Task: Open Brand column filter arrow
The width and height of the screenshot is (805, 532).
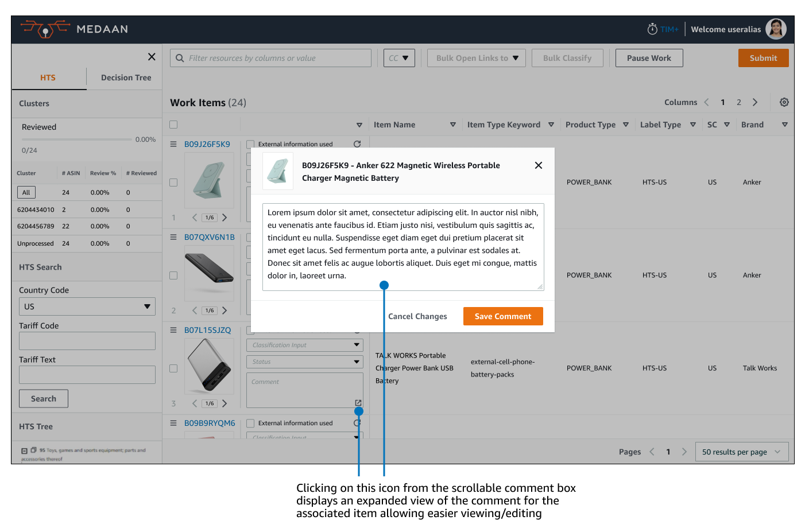Action: [x=785, y=125]
